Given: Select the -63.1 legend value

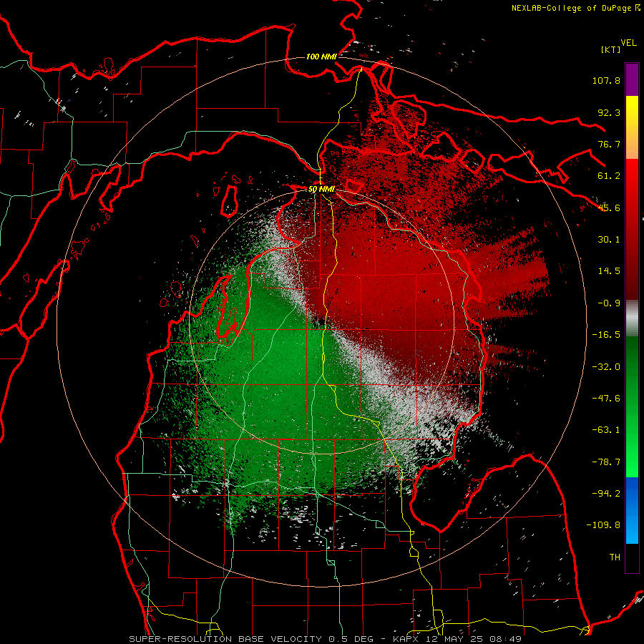Looking at the screenshot, I should 606,430.
